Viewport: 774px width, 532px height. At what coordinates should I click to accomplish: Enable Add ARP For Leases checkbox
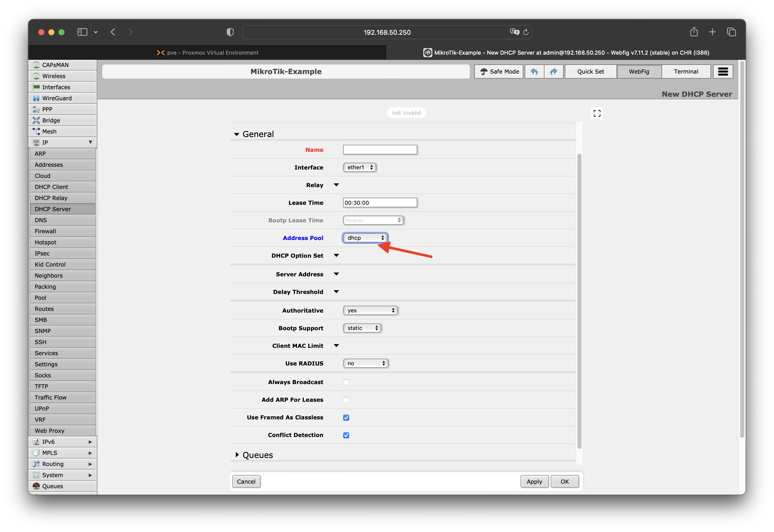pyautogui.click(x=346, y=400)
